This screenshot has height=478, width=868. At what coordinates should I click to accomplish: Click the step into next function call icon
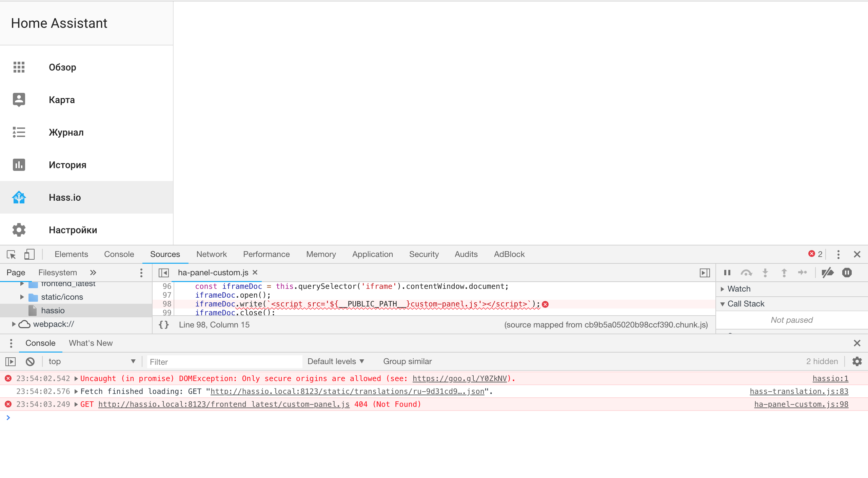tap(765, 272)
